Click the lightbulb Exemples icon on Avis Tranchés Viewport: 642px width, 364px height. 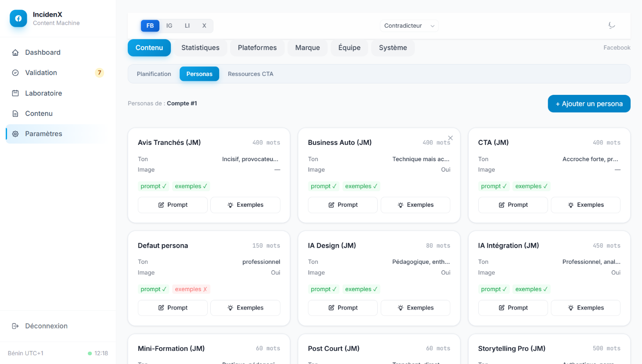coord(230,205)
